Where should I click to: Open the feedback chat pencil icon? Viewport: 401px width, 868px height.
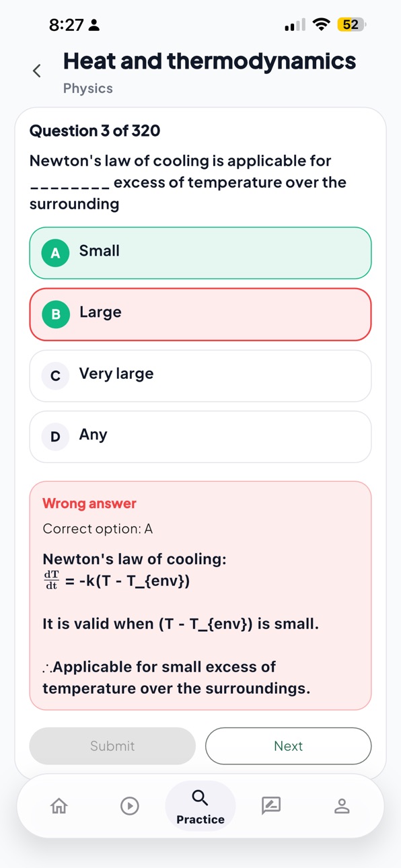click(271, 805)
